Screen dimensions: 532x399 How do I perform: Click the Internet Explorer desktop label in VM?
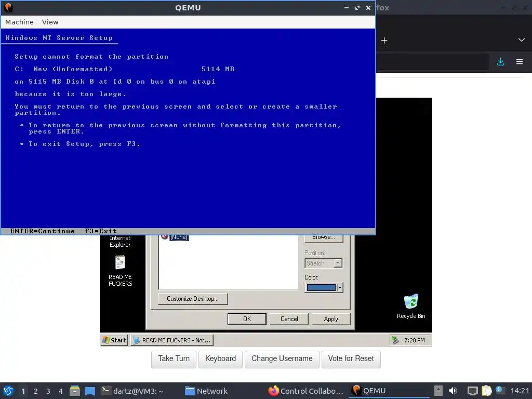tap(120, 241)
